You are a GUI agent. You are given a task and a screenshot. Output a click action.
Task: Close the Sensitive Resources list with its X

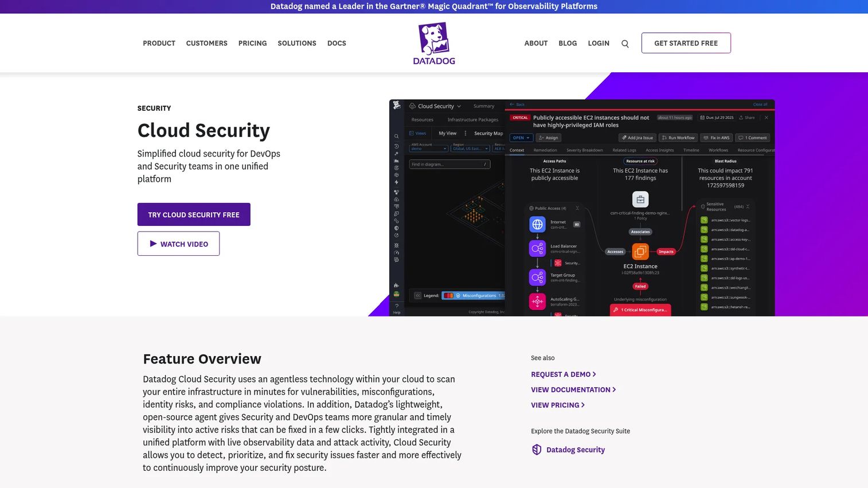748,206
